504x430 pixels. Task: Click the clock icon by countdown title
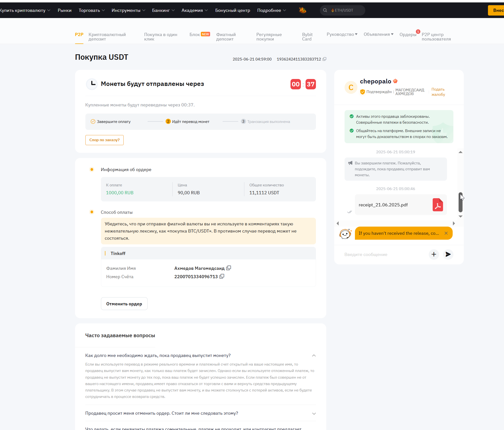pos(92,84)
